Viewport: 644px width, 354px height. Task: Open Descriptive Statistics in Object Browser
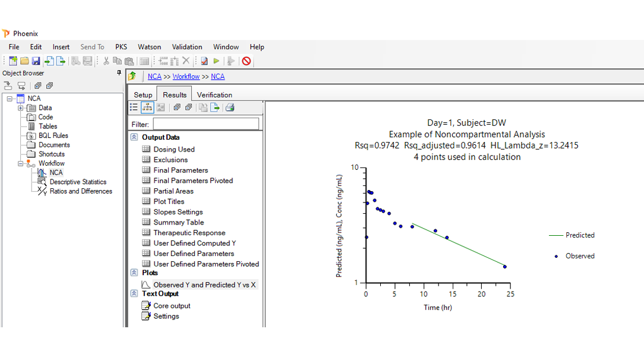tap(78, 182)
